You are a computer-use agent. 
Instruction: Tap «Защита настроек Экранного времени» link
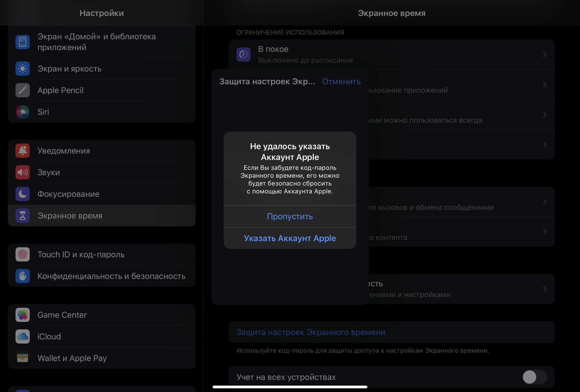(x=311, y=332)
